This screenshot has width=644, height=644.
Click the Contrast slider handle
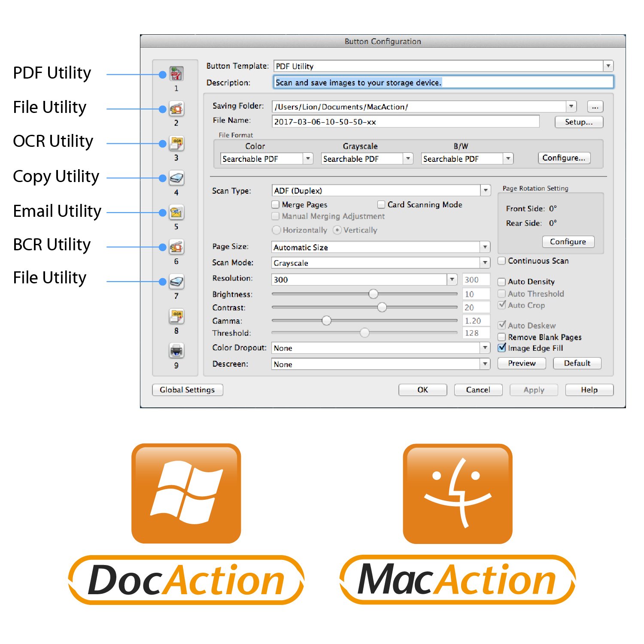(382, 307)
